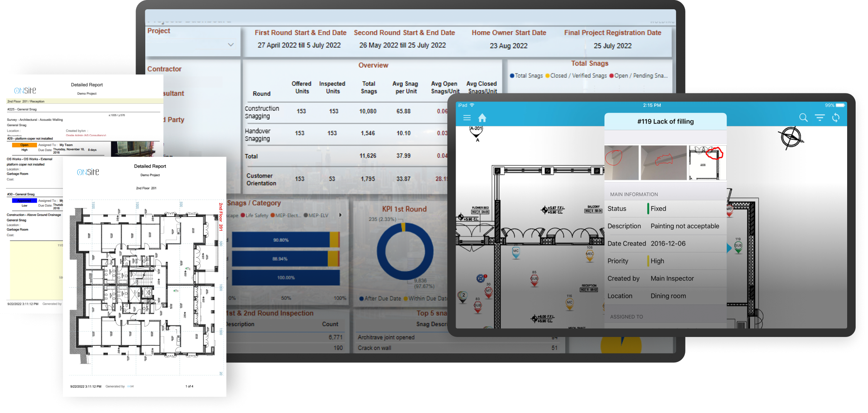Expand the Project dropdown in the dashboard

(x=231, y=45)
